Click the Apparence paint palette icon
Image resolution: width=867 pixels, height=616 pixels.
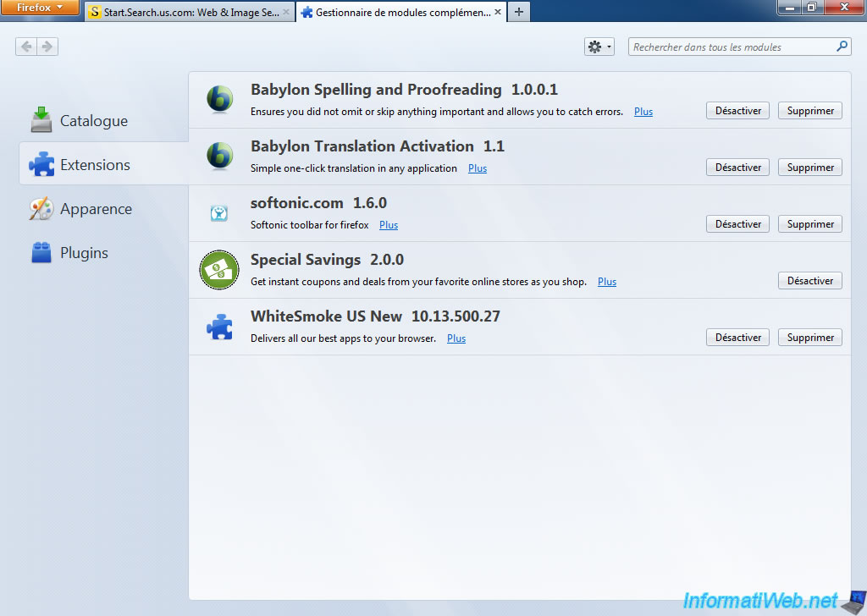coord(41,208)
